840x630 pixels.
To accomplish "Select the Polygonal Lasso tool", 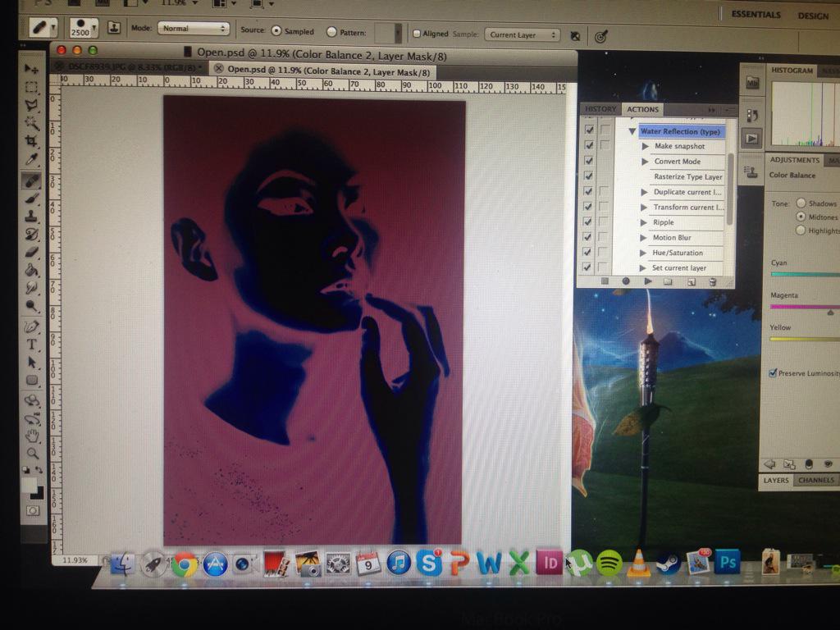I will pos(32,105).
